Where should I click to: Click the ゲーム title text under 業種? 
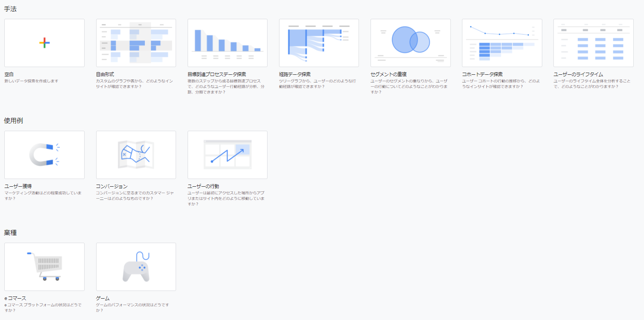(103, 298)
